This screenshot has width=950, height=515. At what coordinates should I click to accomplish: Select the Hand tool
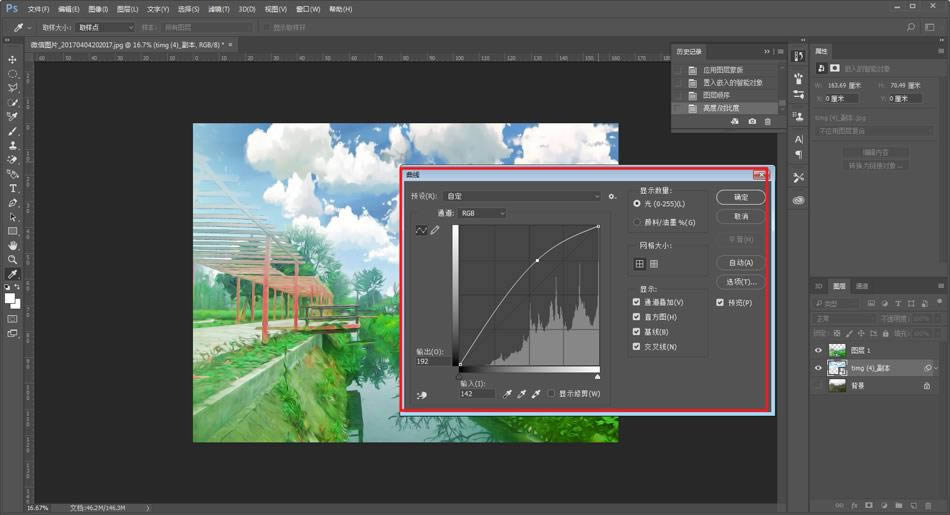13,245
